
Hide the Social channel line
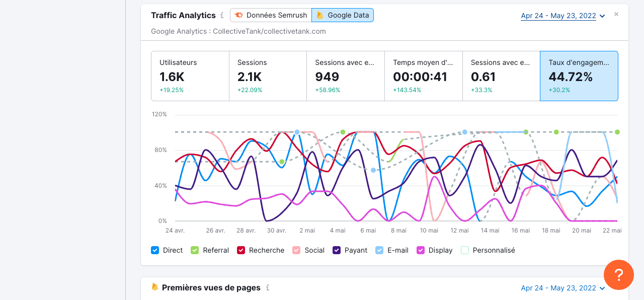click(x=296, y=250)
